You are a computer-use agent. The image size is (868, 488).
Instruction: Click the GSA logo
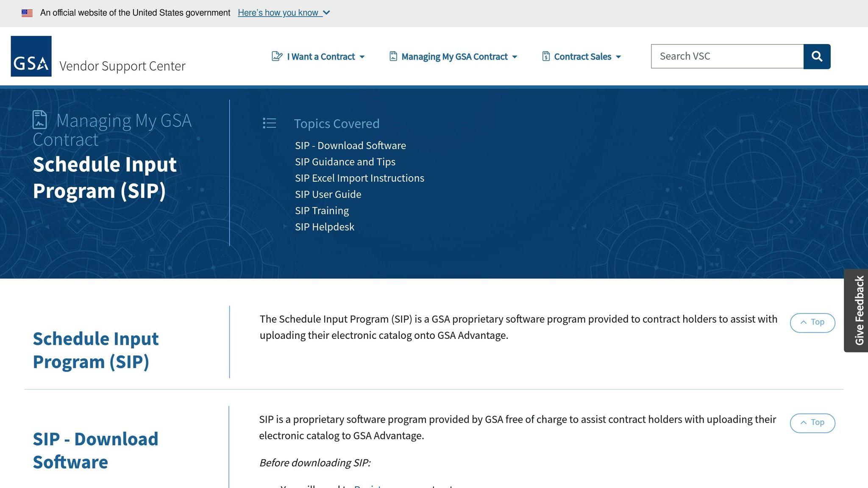click(x=31, y=56)
